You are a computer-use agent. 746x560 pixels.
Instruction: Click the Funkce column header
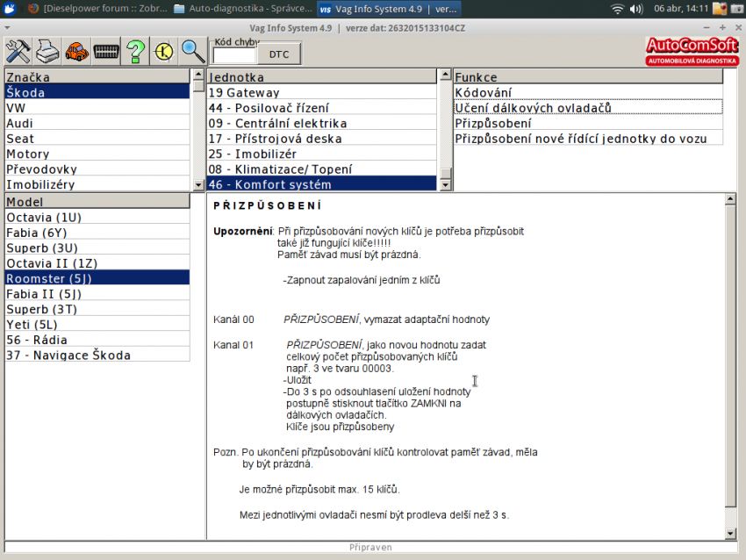click(588, 76)
